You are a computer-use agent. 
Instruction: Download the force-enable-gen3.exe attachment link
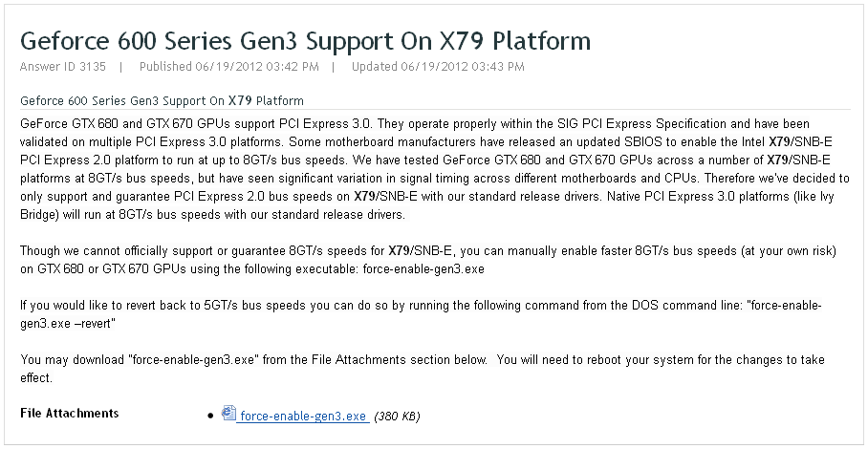tap(303, 416)
